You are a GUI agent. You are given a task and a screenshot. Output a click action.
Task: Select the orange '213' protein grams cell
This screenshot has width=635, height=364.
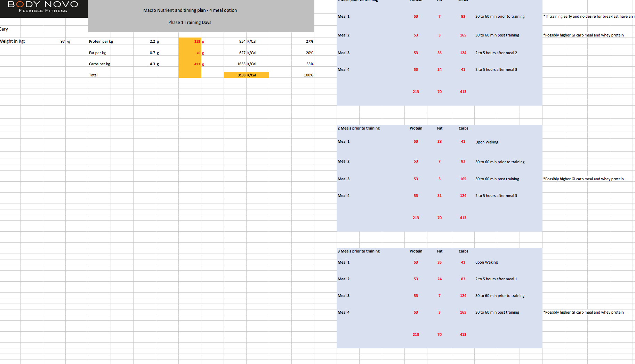point(197,41)
